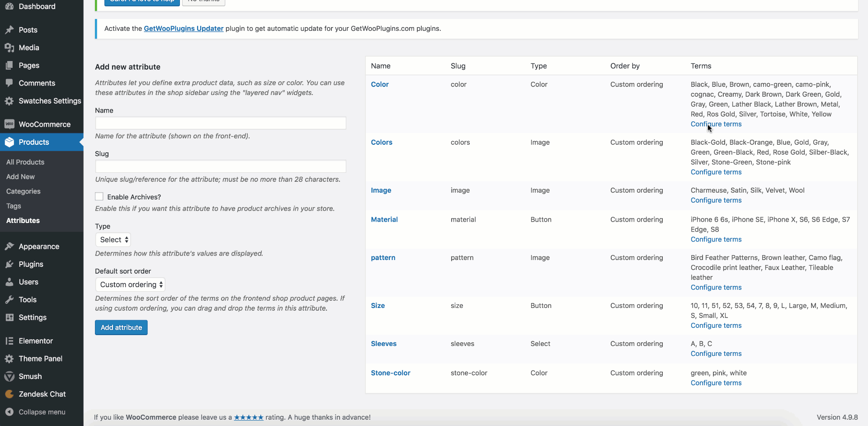Click the Comments bubble icon
Viewport: 868px width, 426px height.
tap(9, 83)
